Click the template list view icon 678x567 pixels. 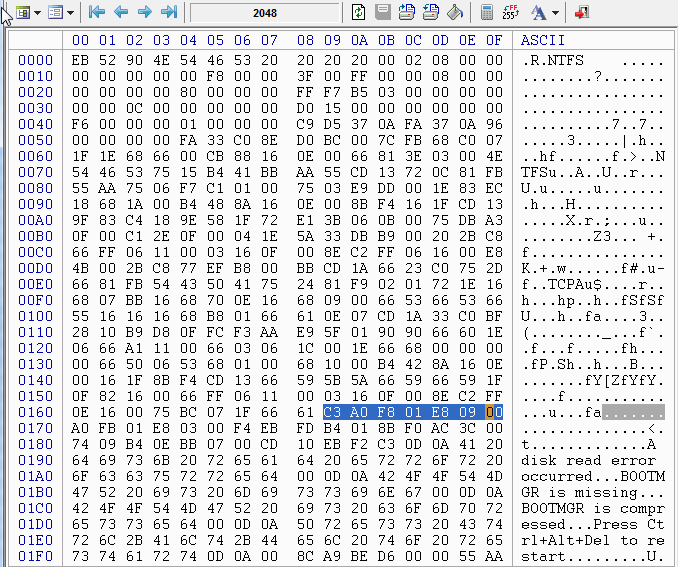tap(55, 13)
